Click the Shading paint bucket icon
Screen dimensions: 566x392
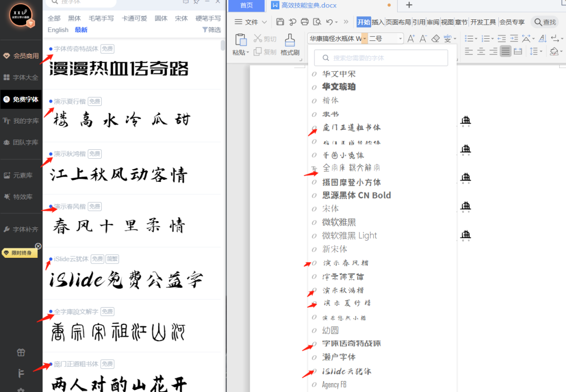pos(554,51)
